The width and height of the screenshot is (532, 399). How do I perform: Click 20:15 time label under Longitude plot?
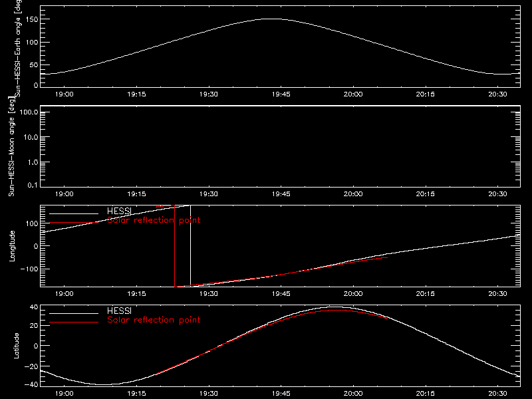[426, 294]
